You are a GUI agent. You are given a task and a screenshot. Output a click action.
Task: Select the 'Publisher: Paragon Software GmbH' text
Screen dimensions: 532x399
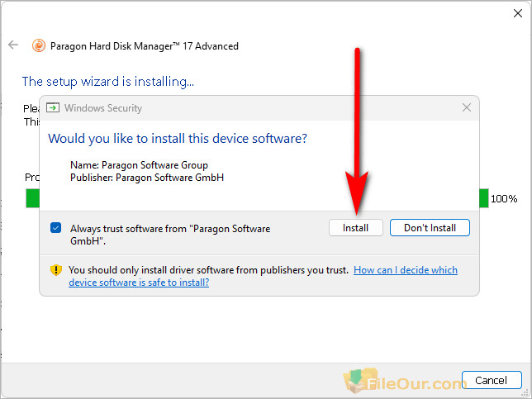coord(147,178)
